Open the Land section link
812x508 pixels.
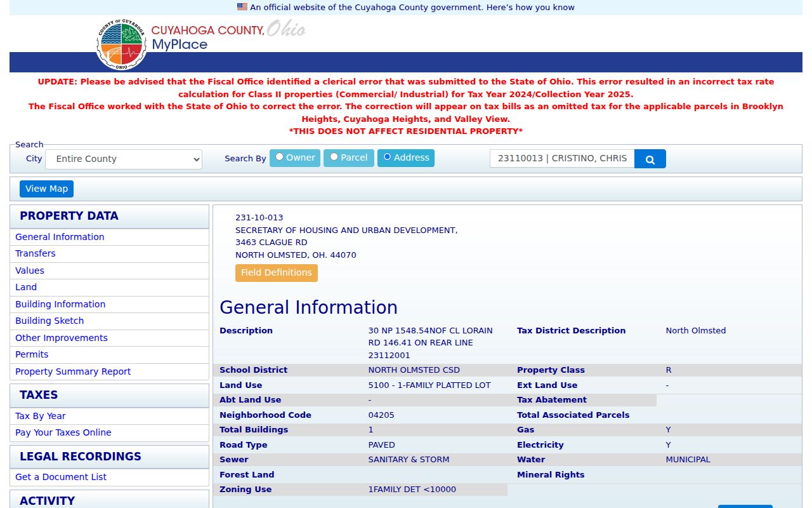coord(26,287)
